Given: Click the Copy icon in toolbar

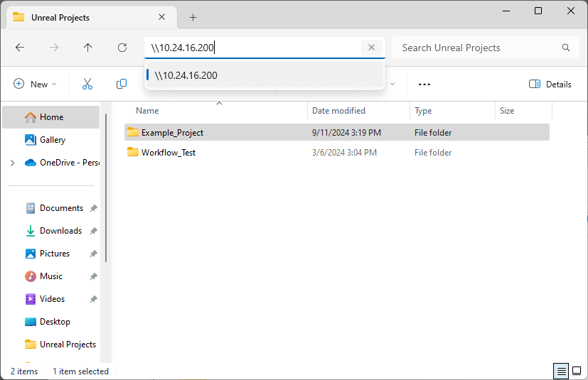Looking at the screenshot, I should 122,84.
